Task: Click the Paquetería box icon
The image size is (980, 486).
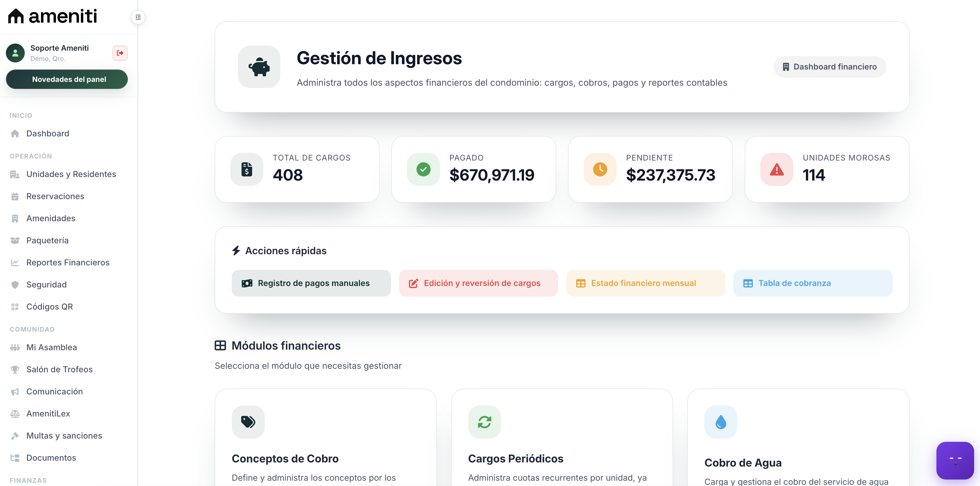Action: click(15, 241)
